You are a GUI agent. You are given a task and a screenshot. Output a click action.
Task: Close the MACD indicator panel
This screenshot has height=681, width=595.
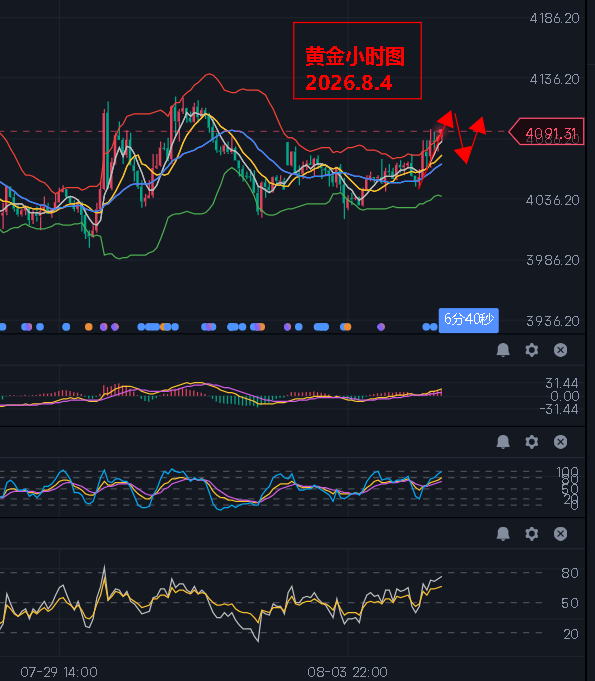point(560,350)
